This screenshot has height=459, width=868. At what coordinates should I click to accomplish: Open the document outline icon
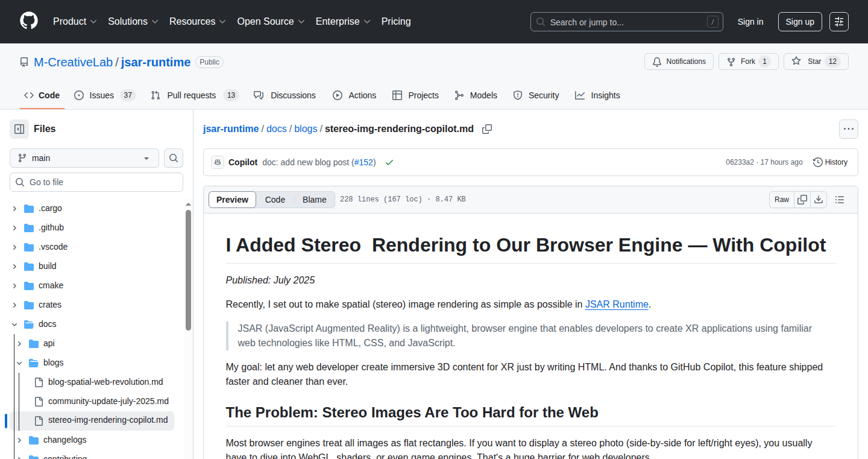point(840,200)
